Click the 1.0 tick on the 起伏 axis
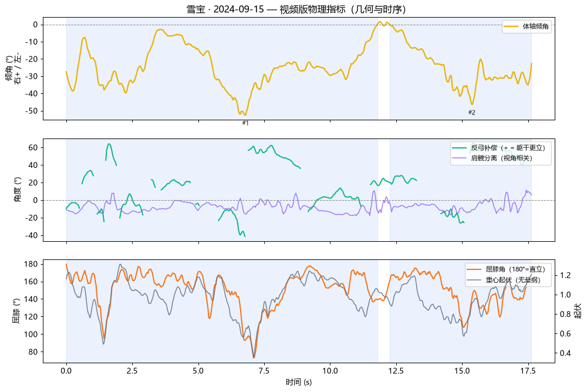587x392 pixels. (566, 295)
